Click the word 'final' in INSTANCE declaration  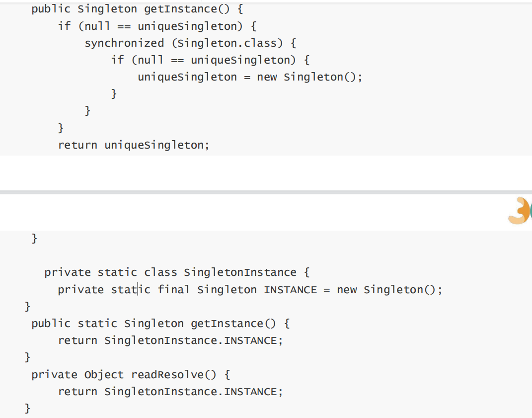173,290
